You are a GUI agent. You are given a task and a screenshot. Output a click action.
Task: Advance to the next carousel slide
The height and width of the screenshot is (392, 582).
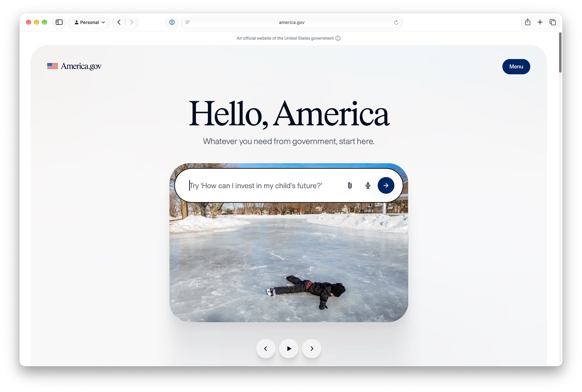pos(312,348)
